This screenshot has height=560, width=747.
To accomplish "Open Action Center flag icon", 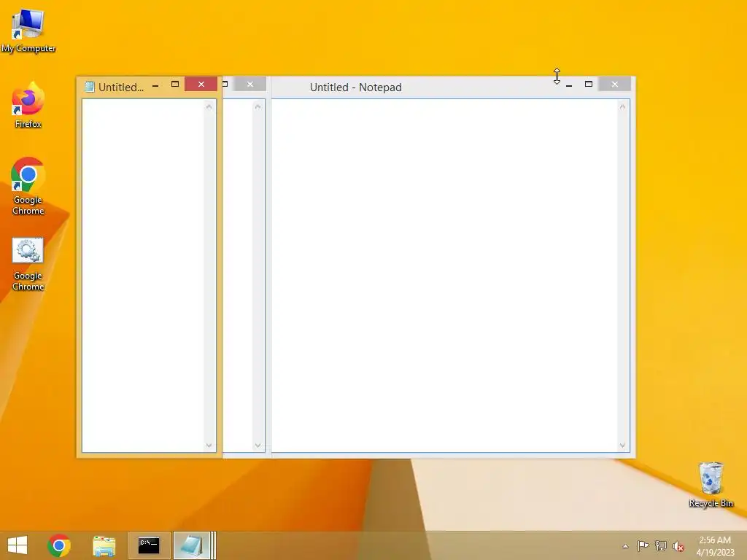I will tap(643, 545).
